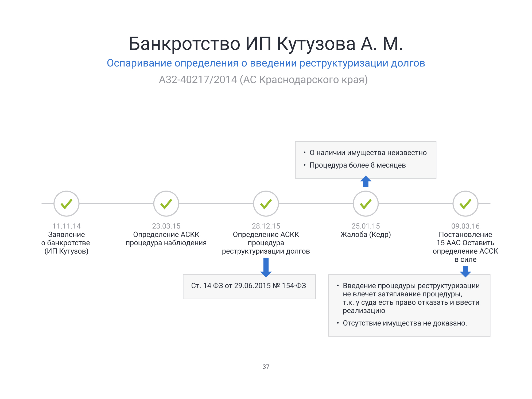Click the bullet 'Процедура более 8 месяцев'
The image size is (532, 399).
pyautogui.click(x=358, y=165)
